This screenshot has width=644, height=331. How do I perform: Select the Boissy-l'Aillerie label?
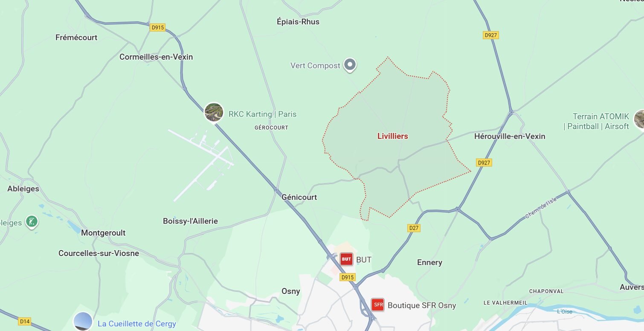click(190, 221)
